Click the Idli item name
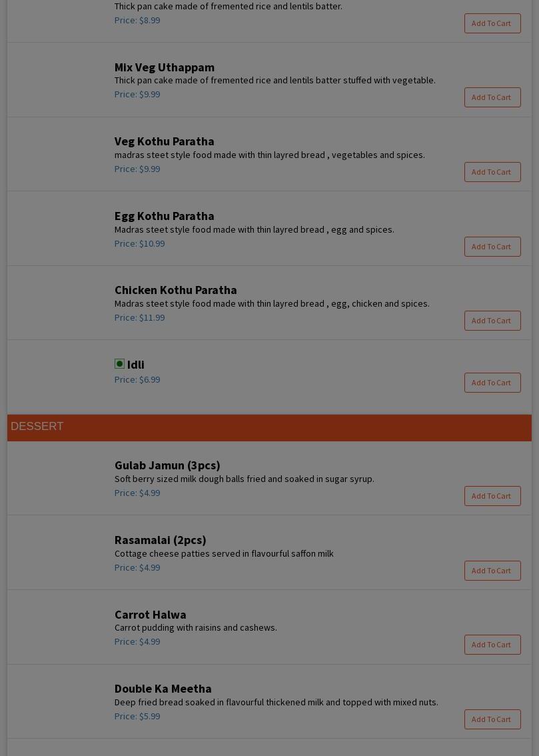This screenshot has height=756, width=539. tap(136, 365)
